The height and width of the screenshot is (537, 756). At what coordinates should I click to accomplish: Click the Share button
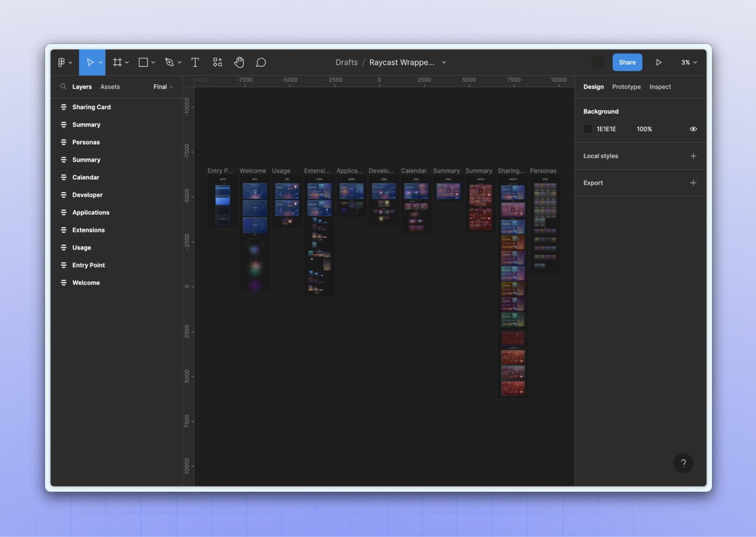pos(627,63)
